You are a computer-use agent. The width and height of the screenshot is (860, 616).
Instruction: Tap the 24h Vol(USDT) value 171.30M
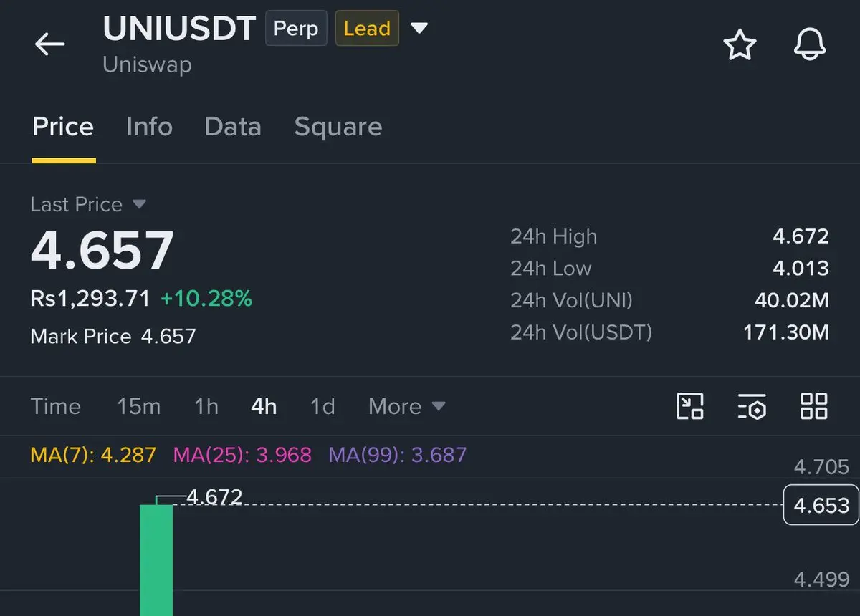click(786, 332)
